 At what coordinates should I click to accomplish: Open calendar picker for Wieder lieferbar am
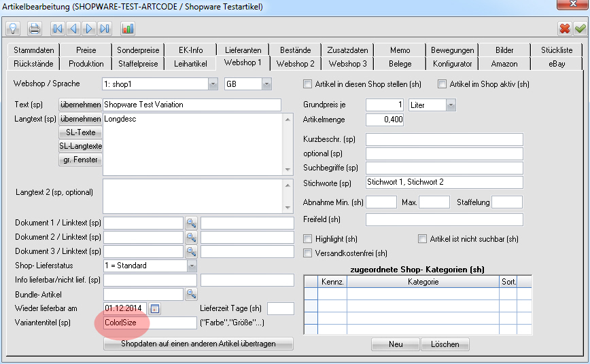pos(155,309)
